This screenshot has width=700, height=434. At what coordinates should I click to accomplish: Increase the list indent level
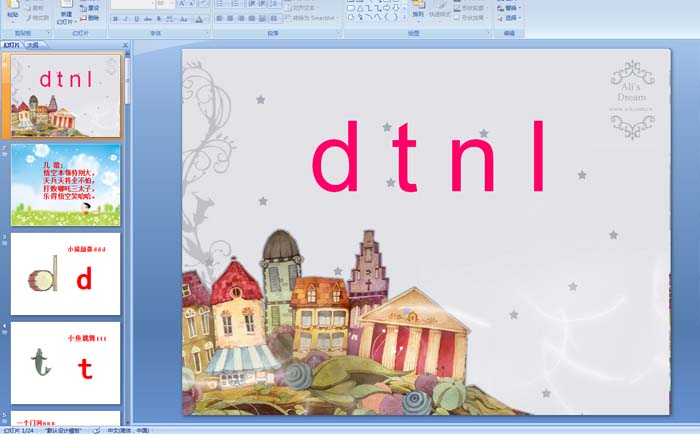pos(263,4)
